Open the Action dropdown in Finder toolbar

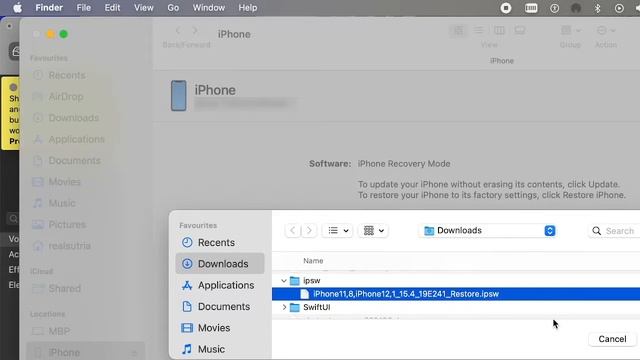606,31
